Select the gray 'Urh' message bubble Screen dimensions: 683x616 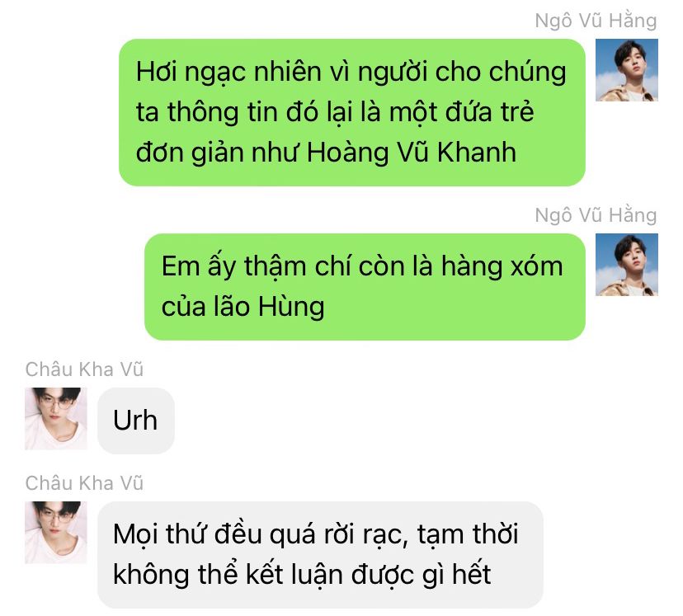click(136, 421)
